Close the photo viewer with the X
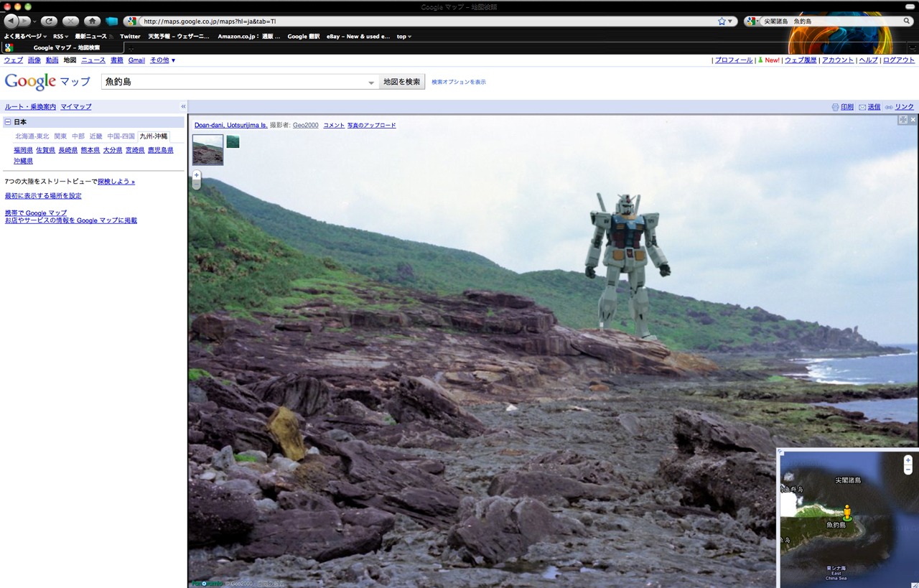Screen dimensions: 919x588 point(913,120)
